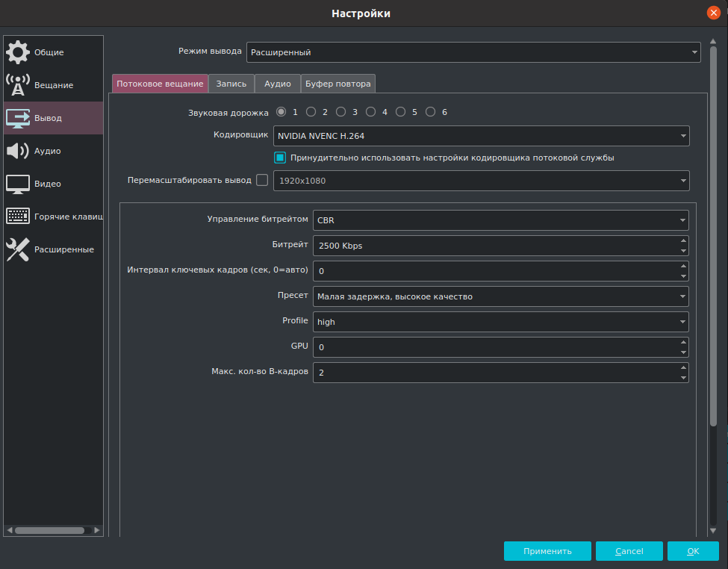Switch to Буфер повтора tab

click(x=338, y=84)
